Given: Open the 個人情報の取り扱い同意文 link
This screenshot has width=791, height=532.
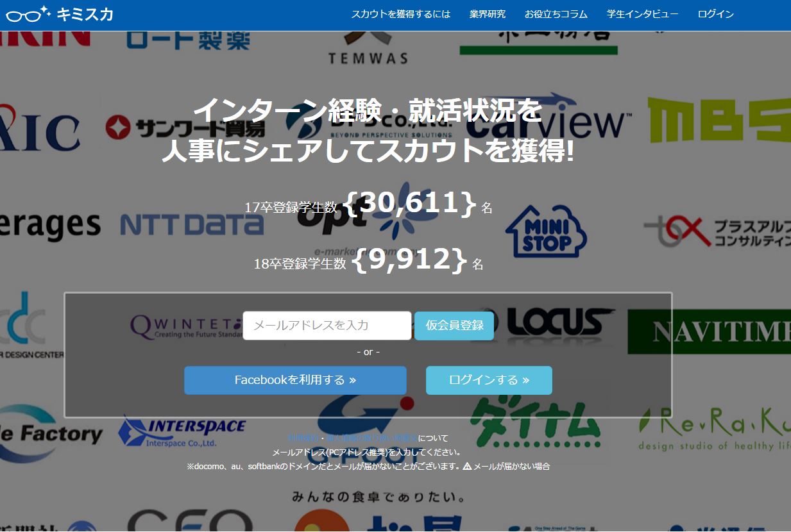Looking at the screenshot, I should [x=372, y=438].
